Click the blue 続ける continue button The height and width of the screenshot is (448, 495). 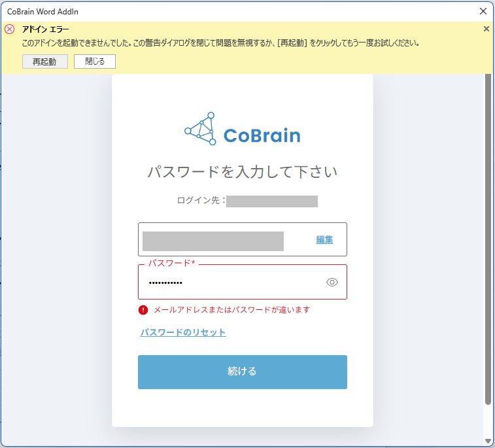coord(243,372)
